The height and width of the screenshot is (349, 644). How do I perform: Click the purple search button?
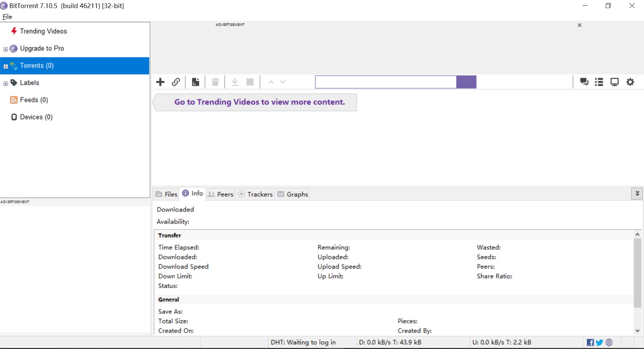coord(466,82)
